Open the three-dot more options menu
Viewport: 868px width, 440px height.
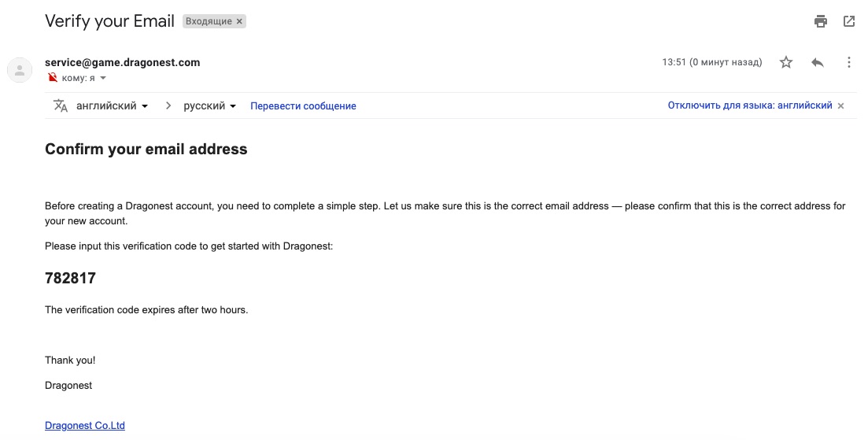[x=848, y=62]
